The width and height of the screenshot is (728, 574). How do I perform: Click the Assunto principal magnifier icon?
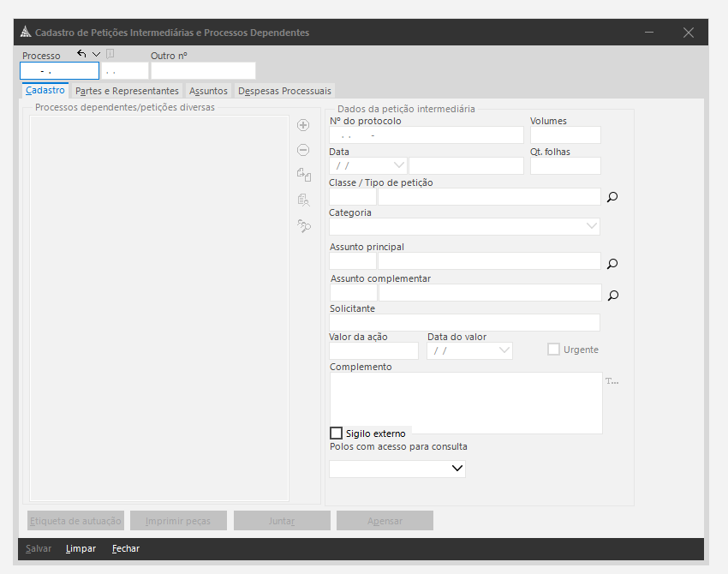(612, 264)
